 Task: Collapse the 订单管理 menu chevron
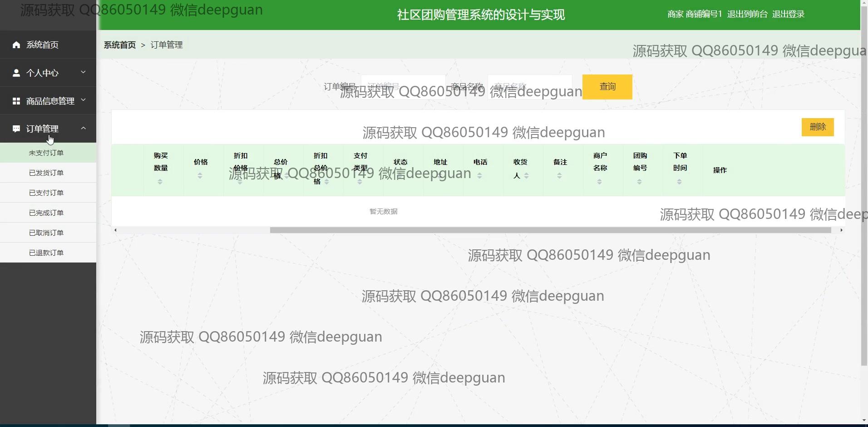pyautogui.click(x=83, y=129)
